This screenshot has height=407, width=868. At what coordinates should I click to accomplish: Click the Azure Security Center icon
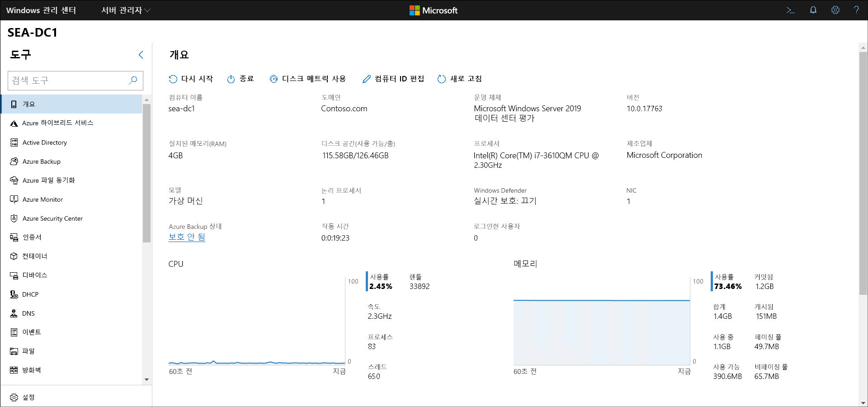[14, 218]
